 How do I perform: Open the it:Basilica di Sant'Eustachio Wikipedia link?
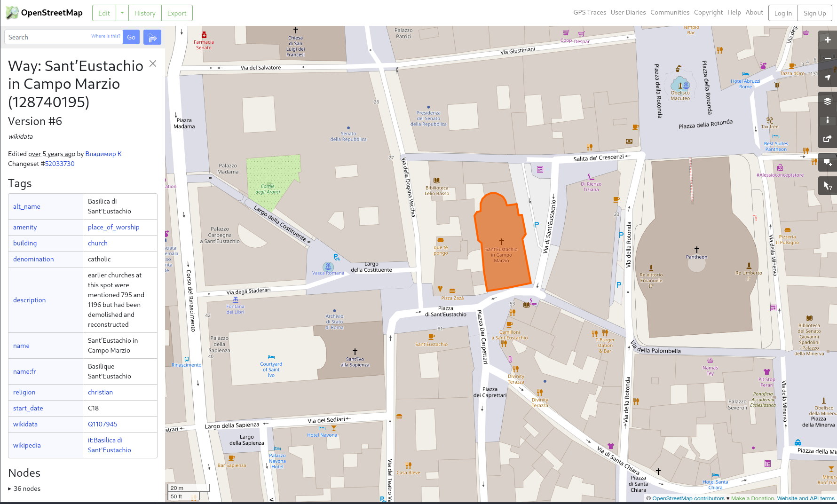tap(110, 445)
